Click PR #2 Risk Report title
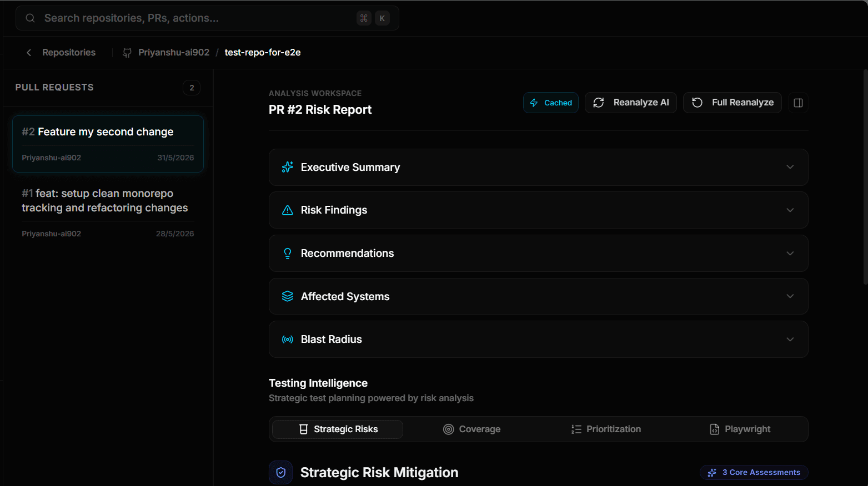 320,110
